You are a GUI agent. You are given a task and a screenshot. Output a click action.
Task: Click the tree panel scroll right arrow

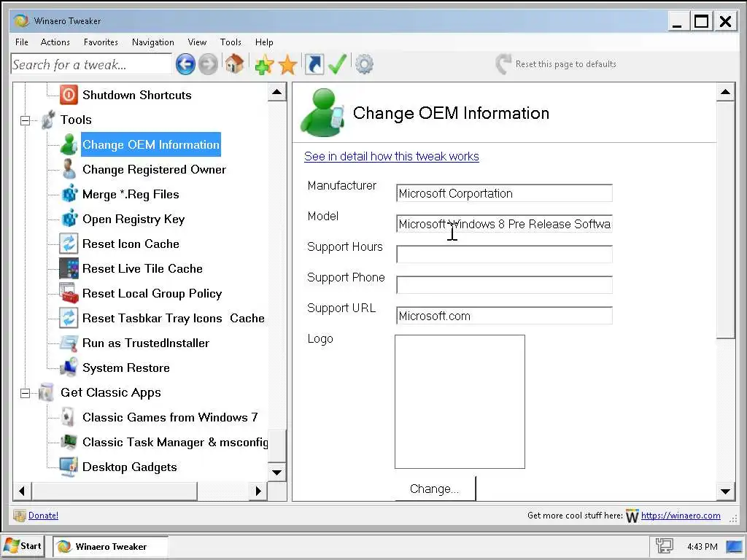[258, 491]
